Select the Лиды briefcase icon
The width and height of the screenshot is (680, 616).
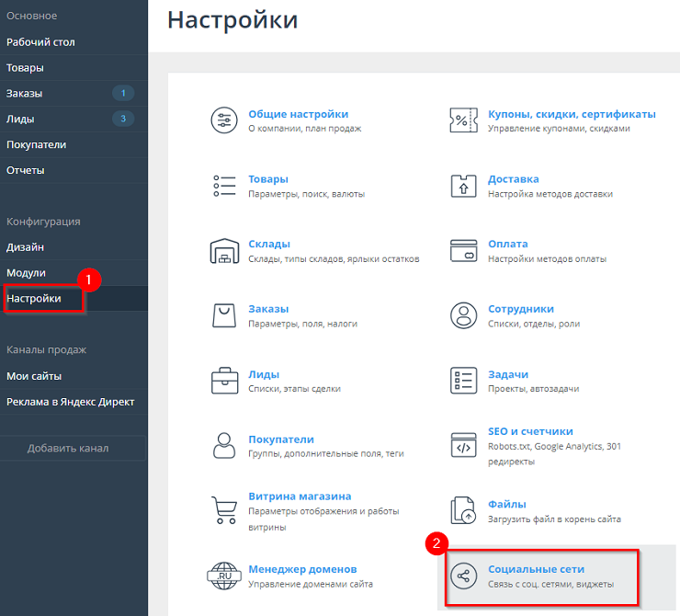tap(224, 381)
